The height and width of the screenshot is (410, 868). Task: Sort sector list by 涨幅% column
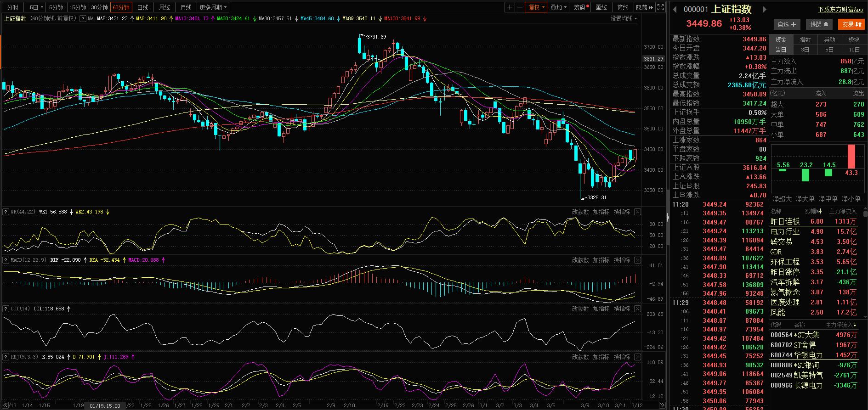tap(813, 212)
